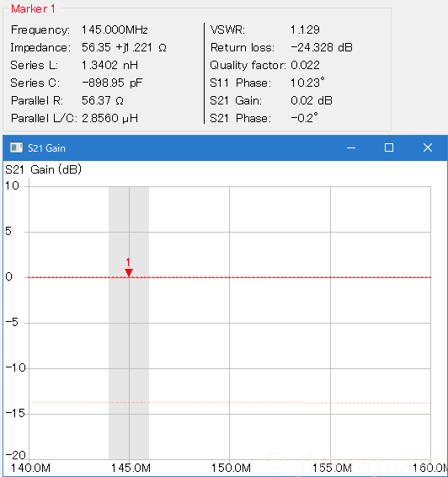
Task: Click the S21 Gain title bar text
Action: point(46,148)
